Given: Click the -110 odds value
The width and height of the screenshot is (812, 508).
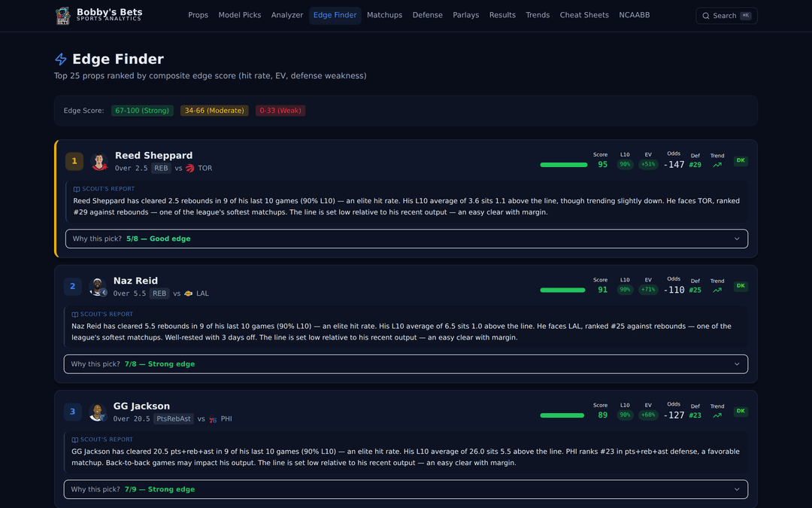Looking at the screenshot, I should point(674,291).
